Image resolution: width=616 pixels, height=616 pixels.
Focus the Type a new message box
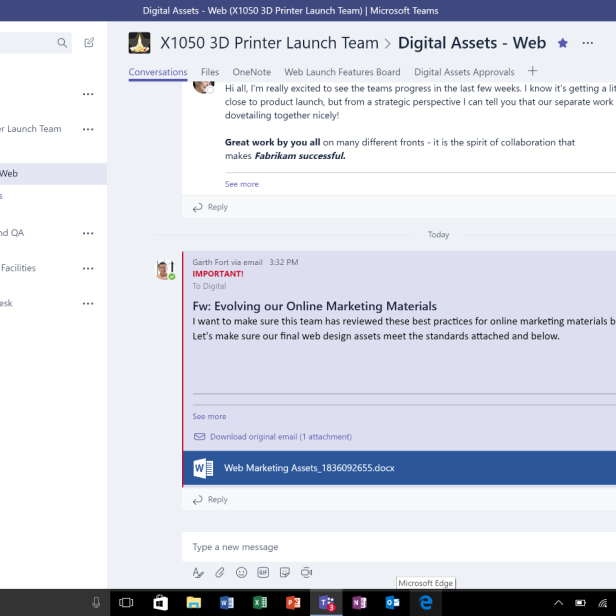399,547
